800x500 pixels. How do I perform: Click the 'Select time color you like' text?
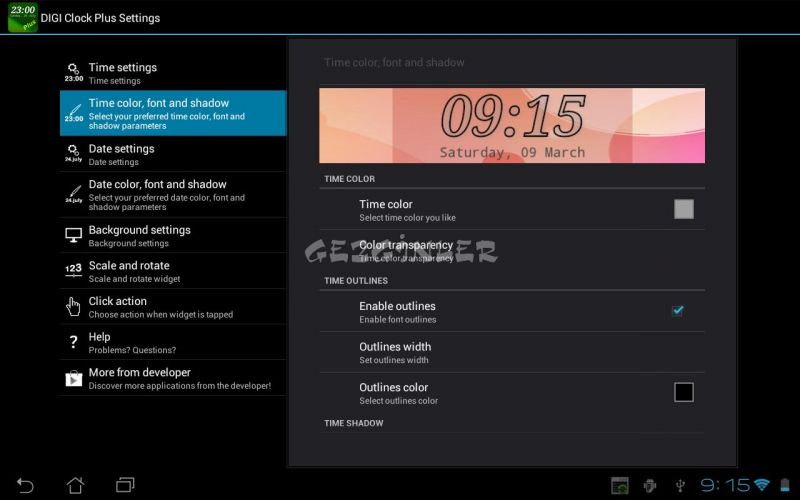coord(407,218)
